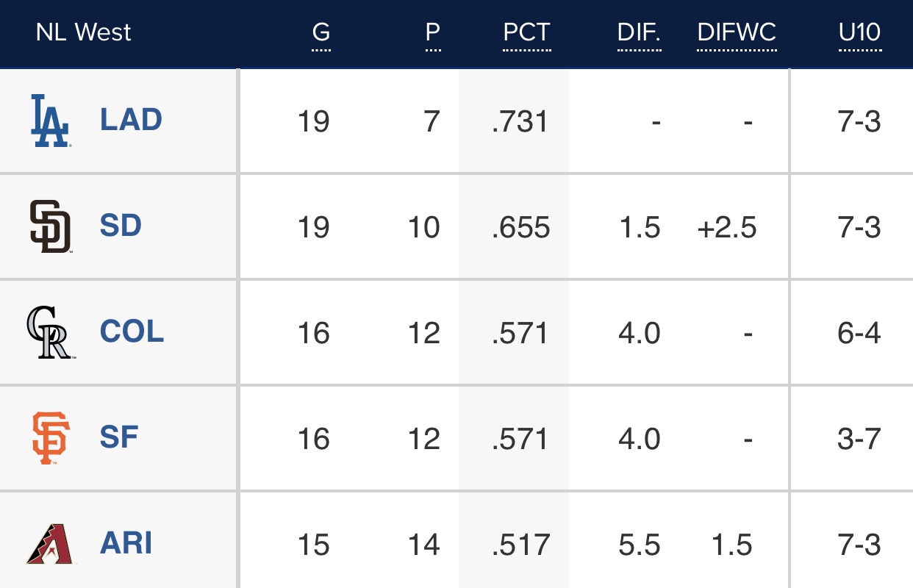Click the P column header
This screenshot has height=588, width=913.
pyautogui.click(x=432, y=33)
